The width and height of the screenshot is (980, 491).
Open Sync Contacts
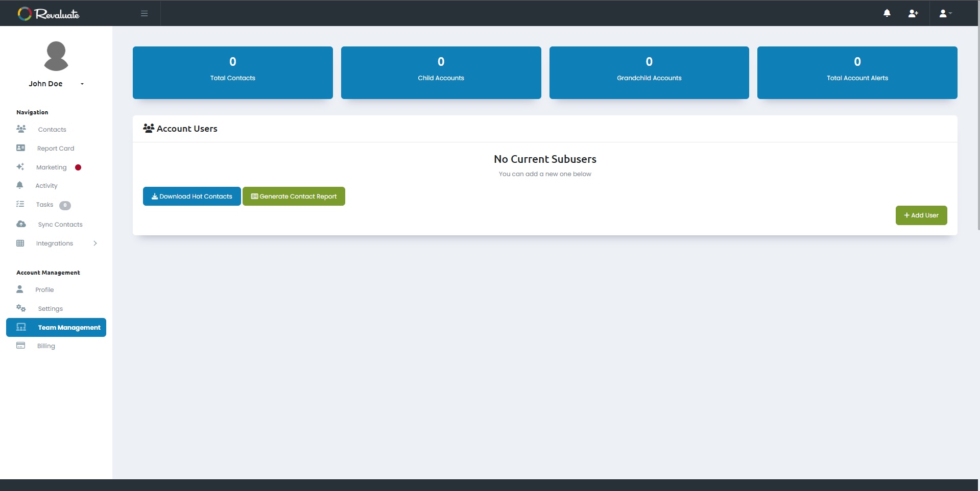click(x=60, y=225)
